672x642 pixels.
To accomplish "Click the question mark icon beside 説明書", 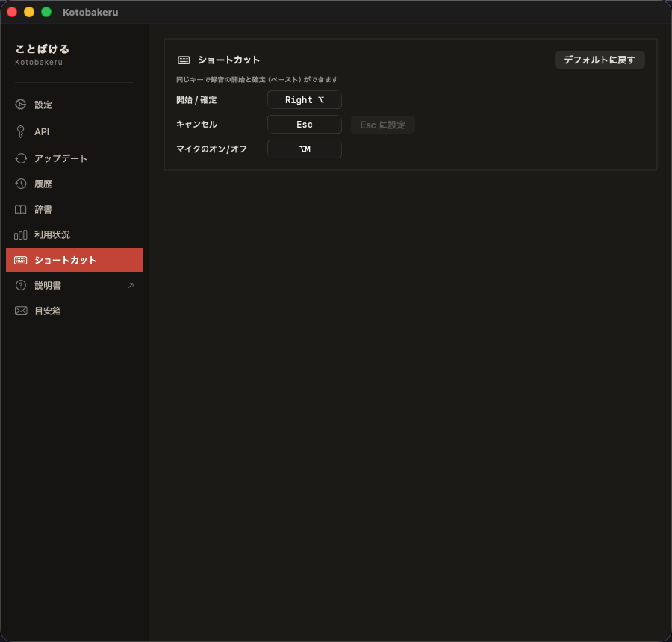I will 20,285.
